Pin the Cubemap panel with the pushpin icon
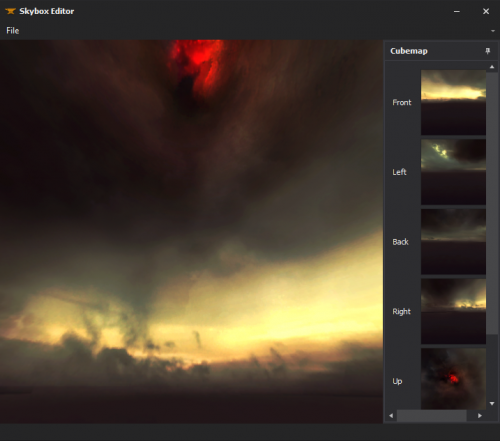 [487, 51]
